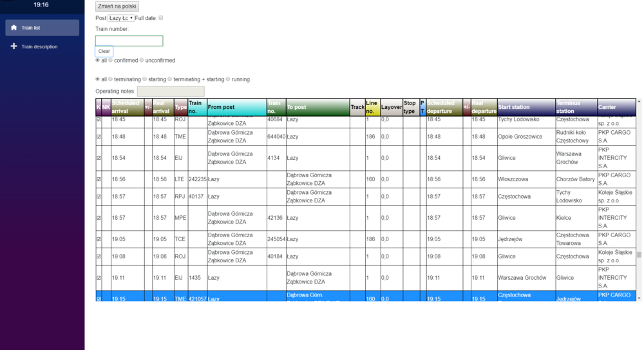Click the Start station column header
This screenshot has width=644, height=350.
coord(526,107)
